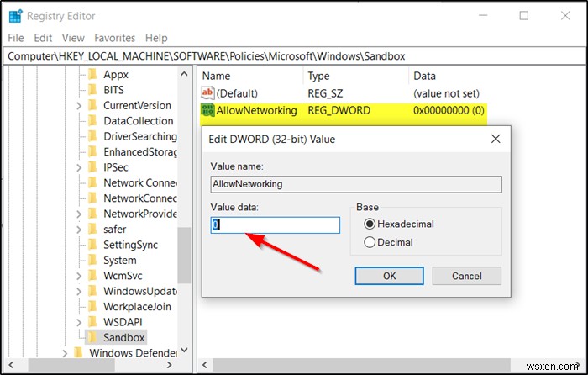
Task: Open the File menu
Action: tap(16, 38)
